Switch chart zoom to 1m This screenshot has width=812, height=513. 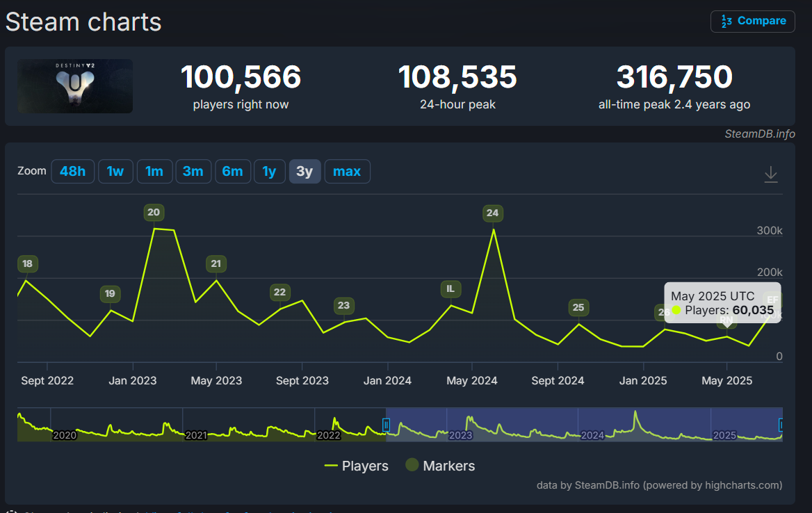coord(154,171)
